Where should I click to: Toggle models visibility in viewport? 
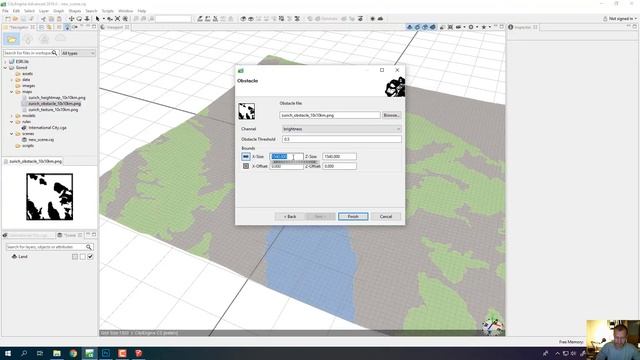point(433,27)
